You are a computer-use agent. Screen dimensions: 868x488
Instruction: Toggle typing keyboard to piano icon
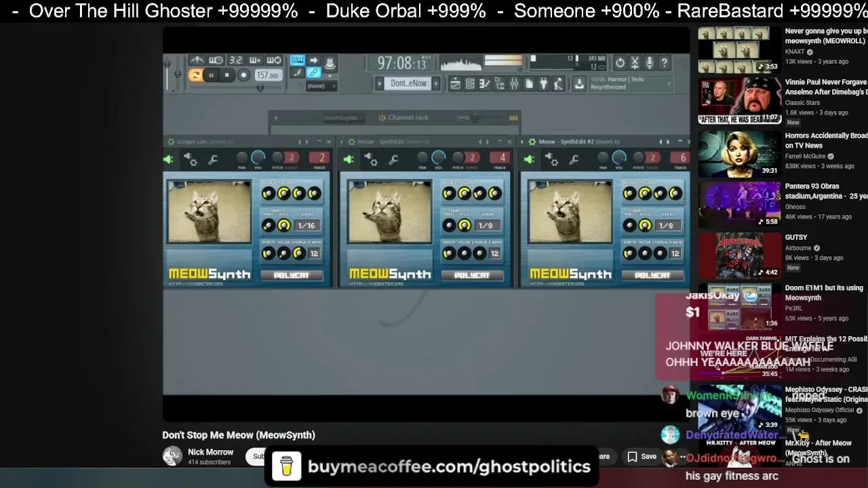click(297, 60)
